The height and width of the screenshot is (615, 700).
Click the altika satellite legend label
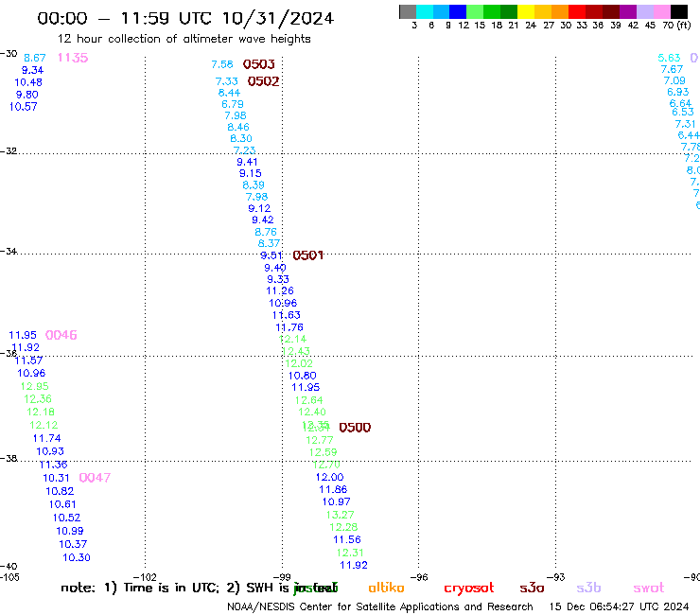point(386,588)
